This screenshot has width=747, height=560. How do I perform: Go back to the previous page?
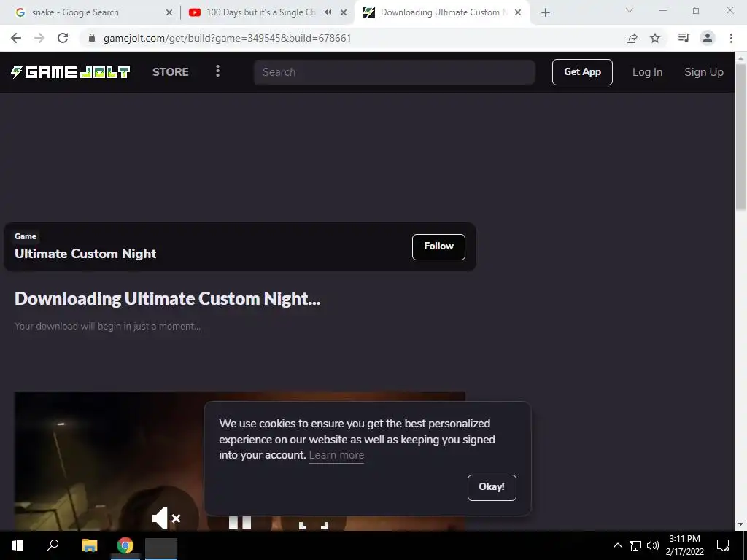point(16,38)
